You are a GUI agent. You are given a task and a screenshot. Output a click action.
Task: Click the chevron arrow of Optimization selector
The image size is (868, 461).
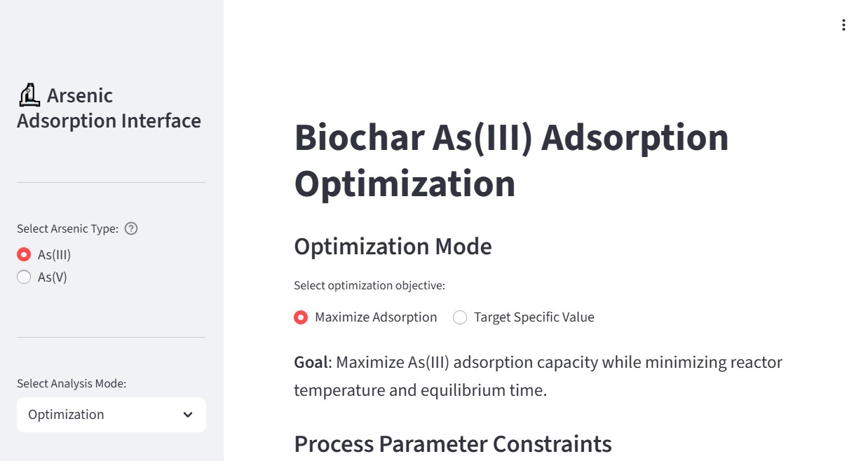click(x=188, y=415)
